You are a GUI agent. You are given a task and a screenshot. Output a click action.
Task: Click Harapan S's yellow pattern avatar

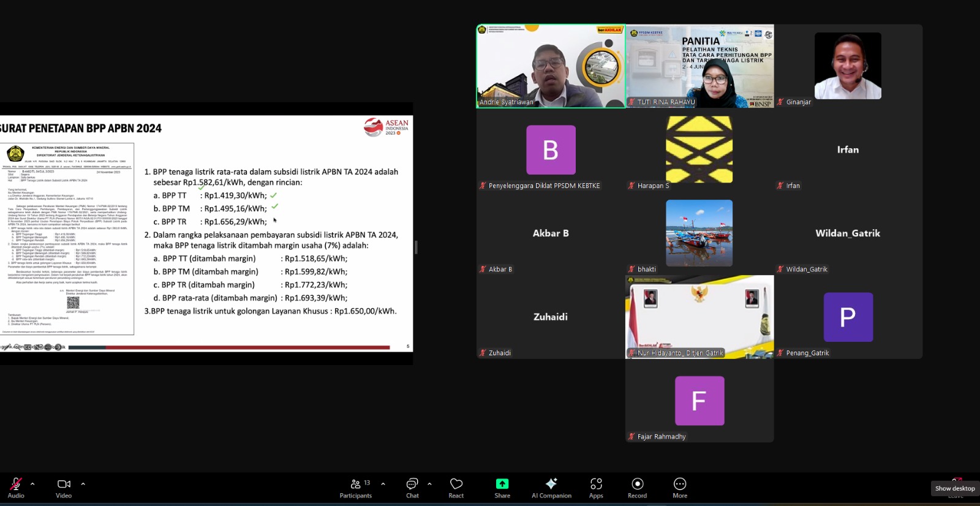tap(699, 149)
